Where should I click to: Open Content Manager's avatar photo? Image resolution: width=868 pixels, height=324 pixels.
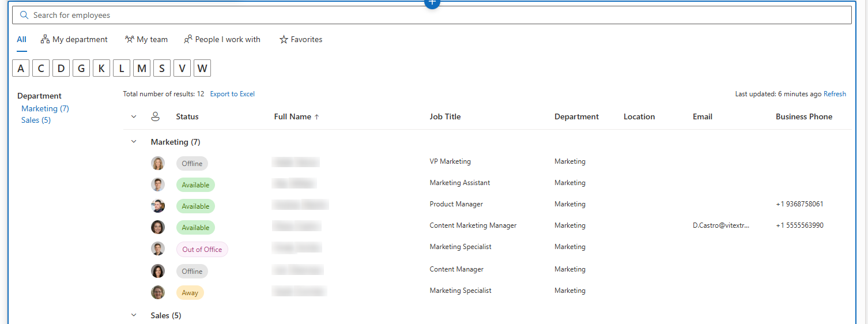(x=158, y=271)
